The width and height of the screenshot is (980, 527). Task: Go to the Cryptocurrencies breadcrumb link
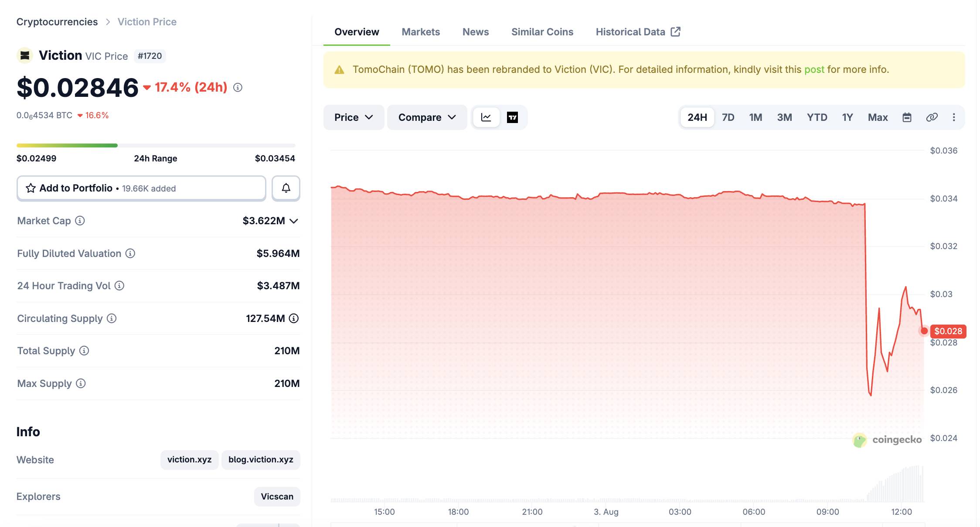(57, 22)
